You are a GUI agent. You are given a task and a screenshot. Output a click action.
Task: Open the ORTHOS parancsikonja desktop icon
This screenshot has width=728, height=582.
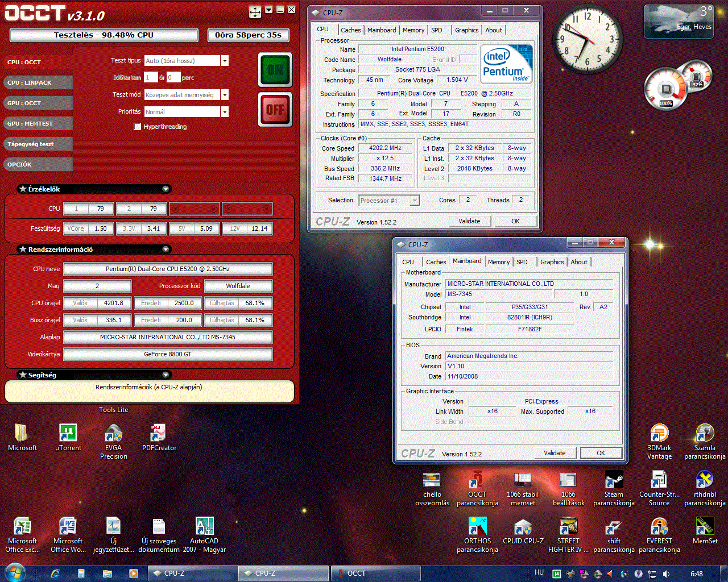pyautogui.click(x=477, y=534)
